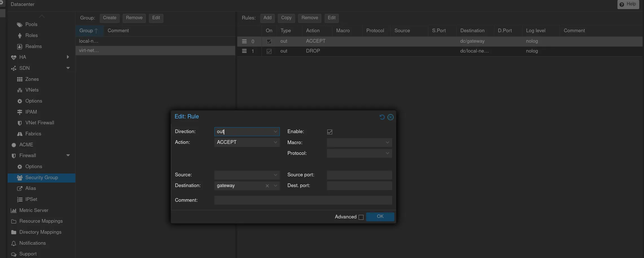Select IPSet in the Firewall menu

click(x=31, y=200)
